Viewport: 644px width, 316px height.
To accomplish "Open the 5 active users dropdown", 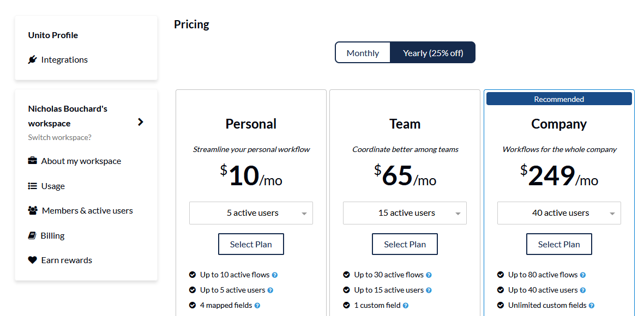I will (x=251, y=213).
